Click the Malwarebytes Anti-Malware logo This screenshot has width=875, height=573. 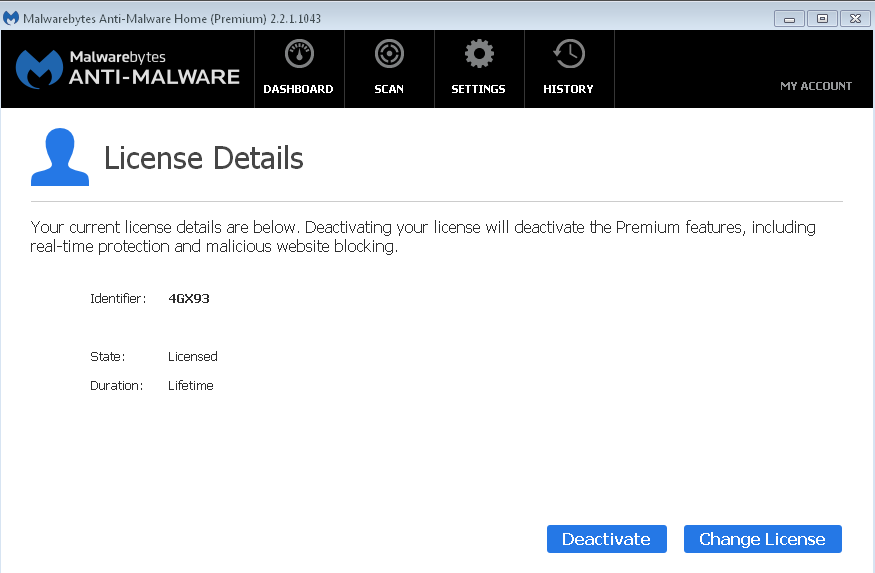(x=128, y=68)
